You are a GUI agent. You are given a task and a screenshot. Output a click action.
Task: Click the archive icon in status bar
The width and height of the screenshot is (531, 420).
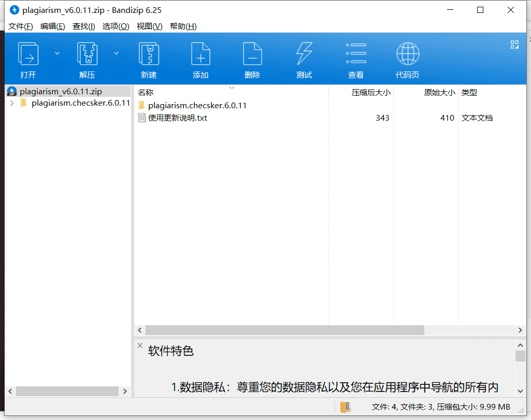[345, 407]
